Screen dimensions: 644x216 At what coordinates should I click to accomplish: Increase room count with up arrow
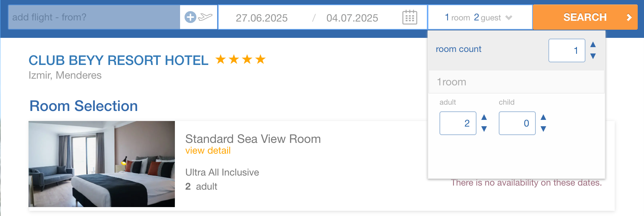click(593, 45)
